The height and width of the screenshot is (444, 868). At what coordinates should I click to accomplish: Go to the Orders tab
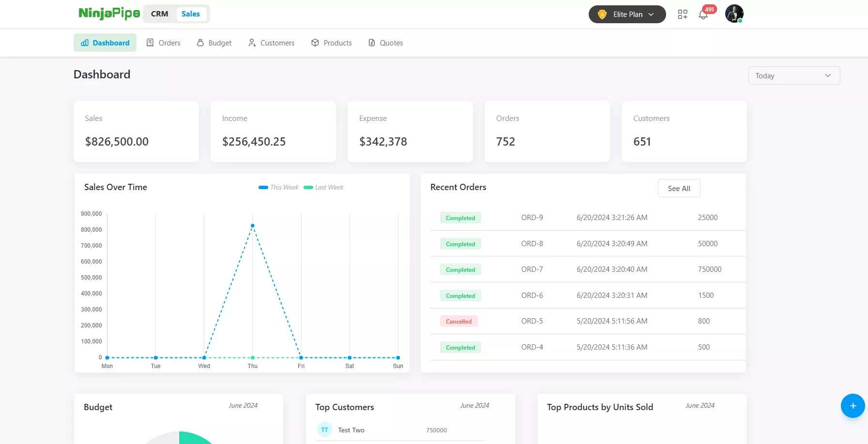point(164,43)
